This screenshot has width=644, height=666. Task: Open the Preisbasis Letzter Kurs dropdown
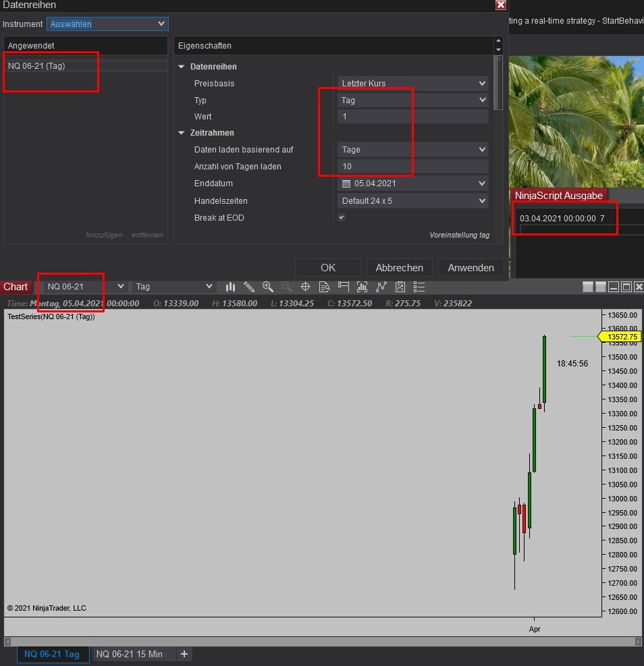(413, 83)
